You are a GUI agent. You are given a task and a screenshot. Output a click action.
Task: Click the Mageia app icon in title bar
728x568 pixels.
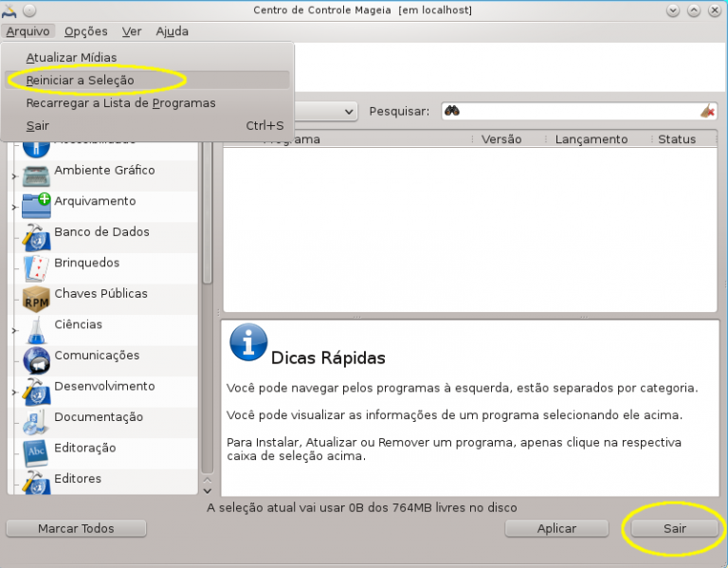click(x=9, y=10)
